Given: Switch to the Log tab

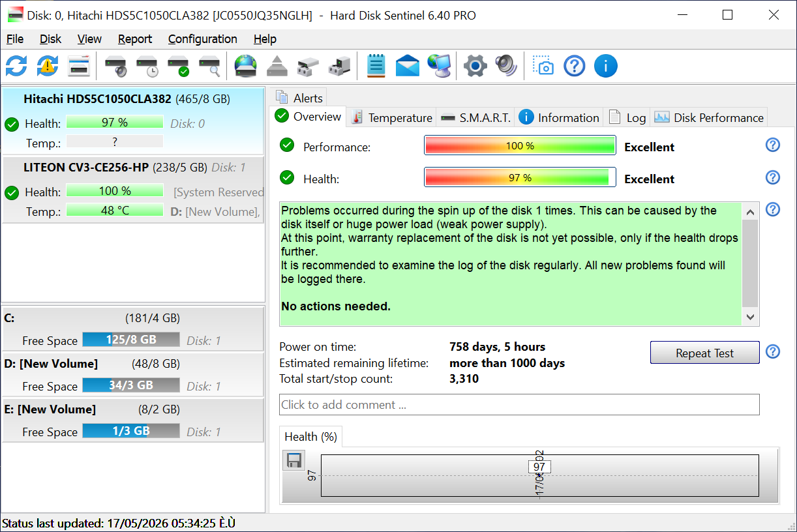Looking at the screenshot, I should [627, 118].
